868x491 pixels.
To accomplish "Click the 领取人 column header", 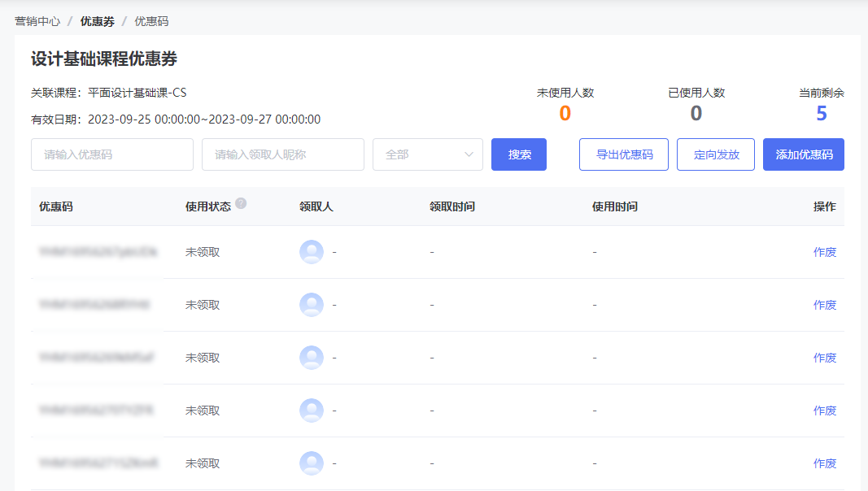I will (x=316, y=206).
